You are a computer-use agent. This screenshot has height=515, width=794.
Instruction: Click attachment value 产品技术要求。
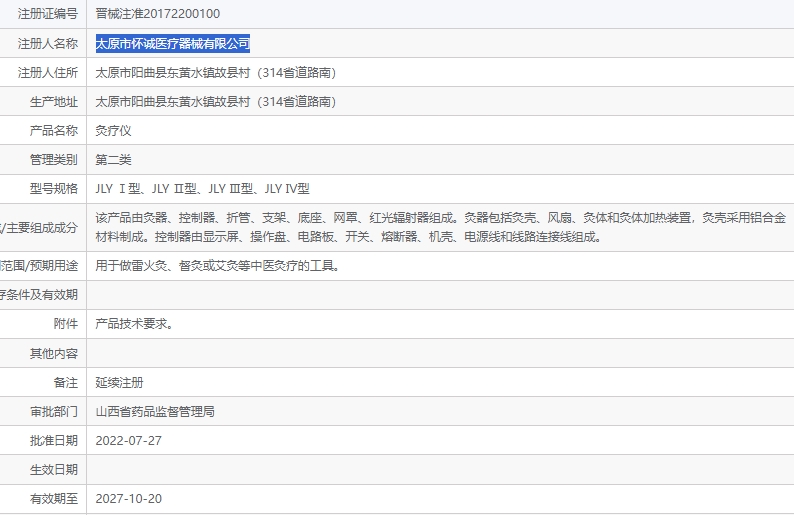[x=134, y=324]
